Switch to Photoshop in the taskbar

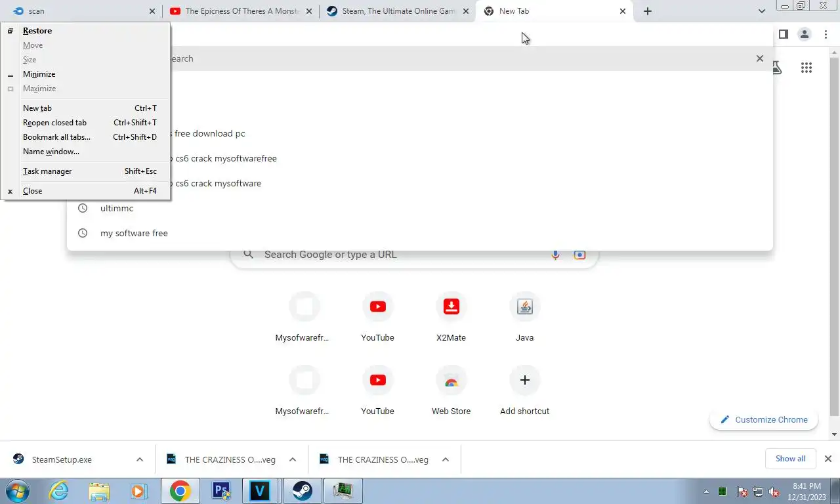[220, 491]
